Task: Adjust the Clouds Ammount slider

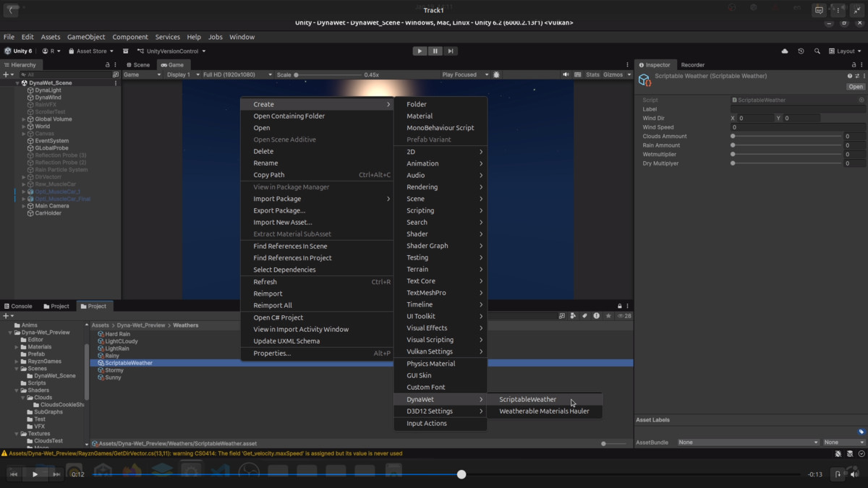Action: pos(786,136)
